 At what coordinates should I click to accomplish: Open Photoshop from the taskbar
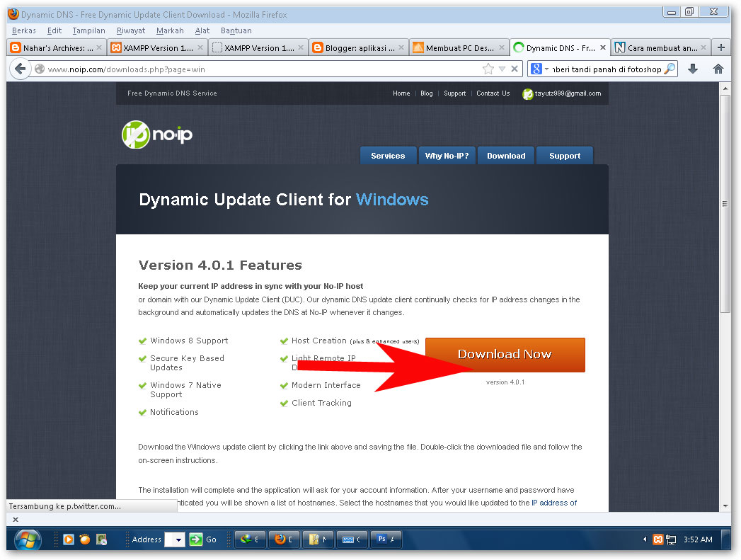click(386, 539)
